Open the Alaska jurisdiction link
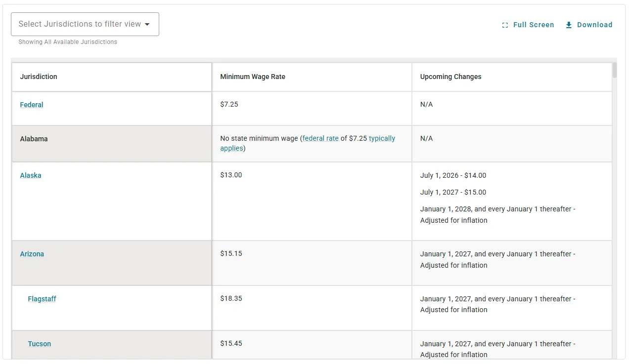The image size is (629, 364). (x=31, y=175)
